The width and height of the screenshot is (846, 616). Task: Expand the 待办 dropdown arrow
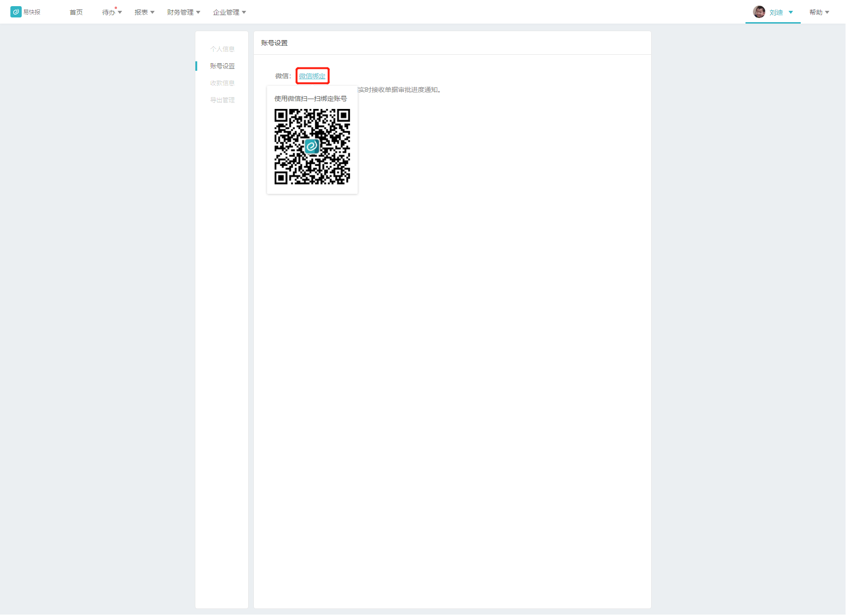tap(120, 12)
